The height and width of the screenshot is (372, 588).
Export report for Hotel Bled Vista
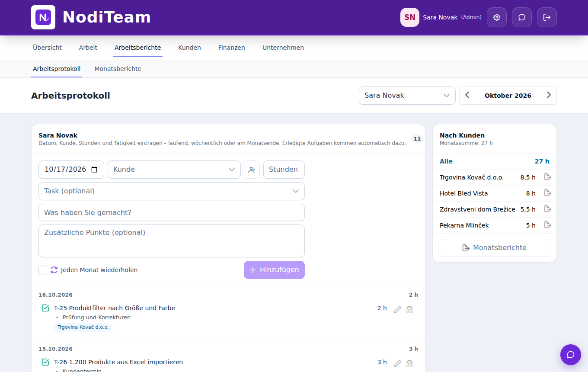(547, 193)
